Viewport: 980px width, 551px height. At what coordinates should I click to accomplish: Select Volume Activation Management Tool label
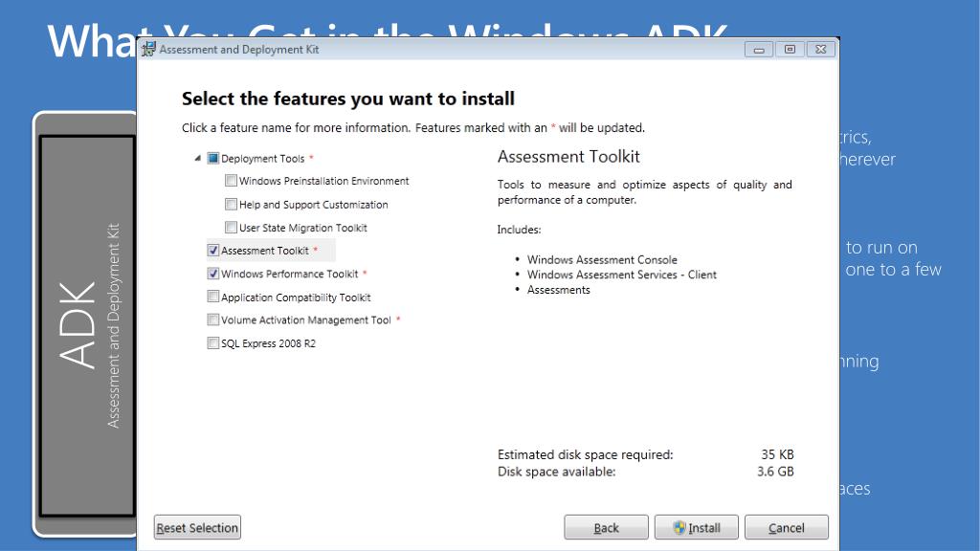click(305, 320)
